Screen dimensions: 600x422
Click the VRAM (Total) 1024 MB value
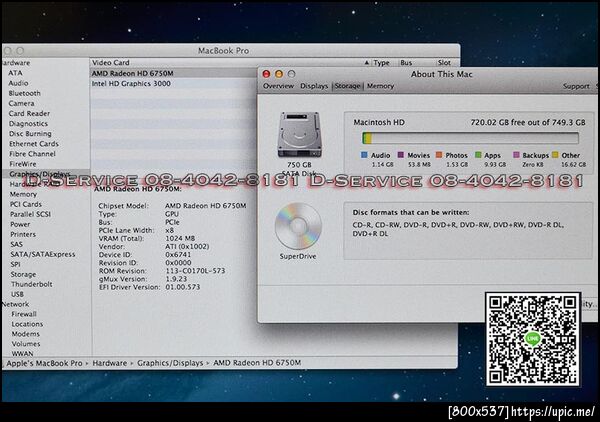180,238
